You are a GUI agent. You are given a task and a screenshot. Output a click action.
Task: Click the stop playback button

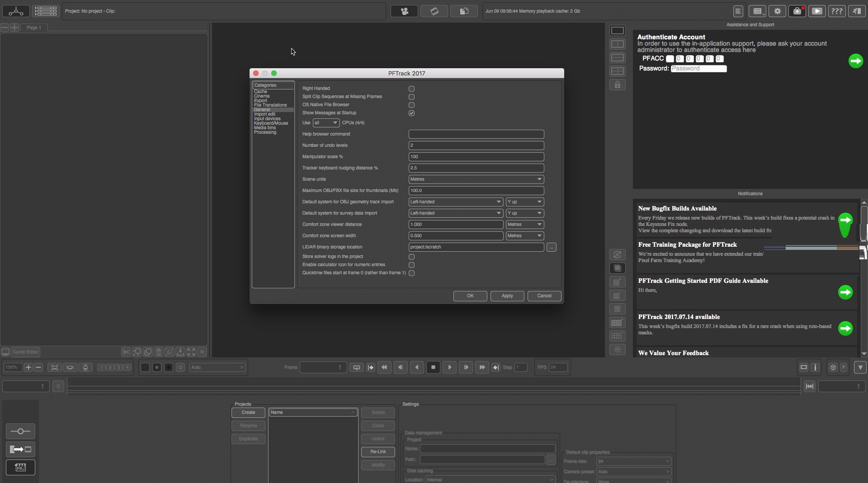433,367
